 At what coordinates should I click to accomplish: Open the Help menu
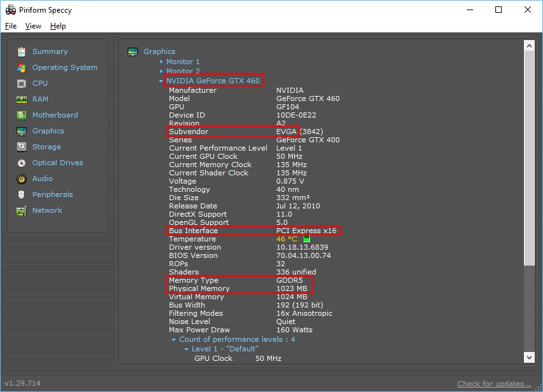point(58,26)
